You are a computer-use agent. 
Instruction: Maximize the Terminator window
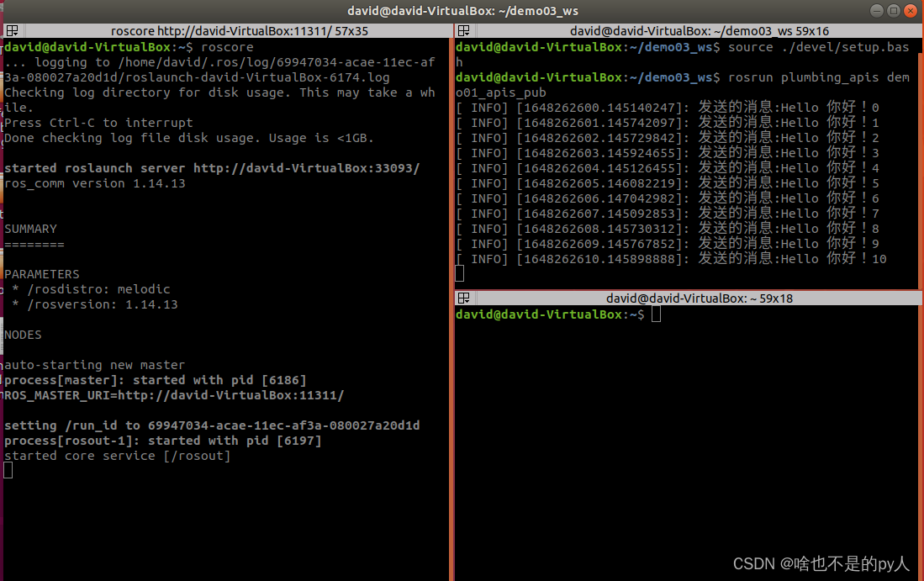[x=894, y=11]
